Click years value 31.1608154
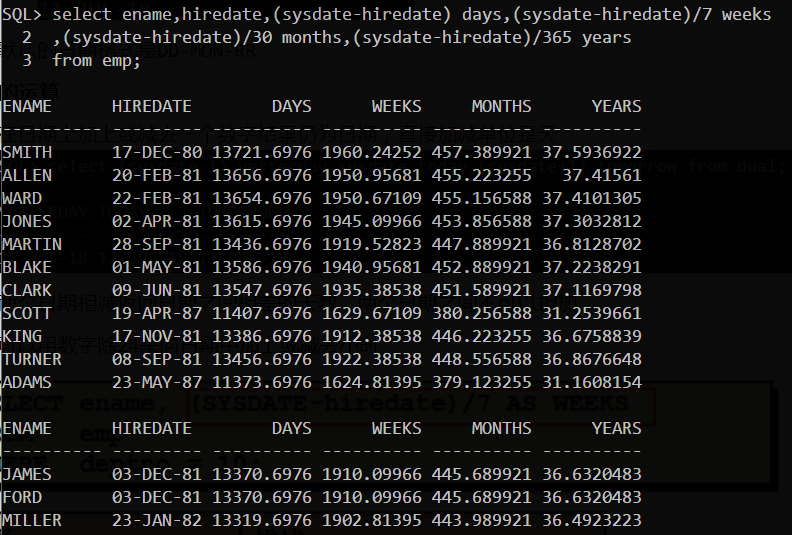Image resolution: width=792 pixels, height=535 pixels. click(x=592, y=382)
